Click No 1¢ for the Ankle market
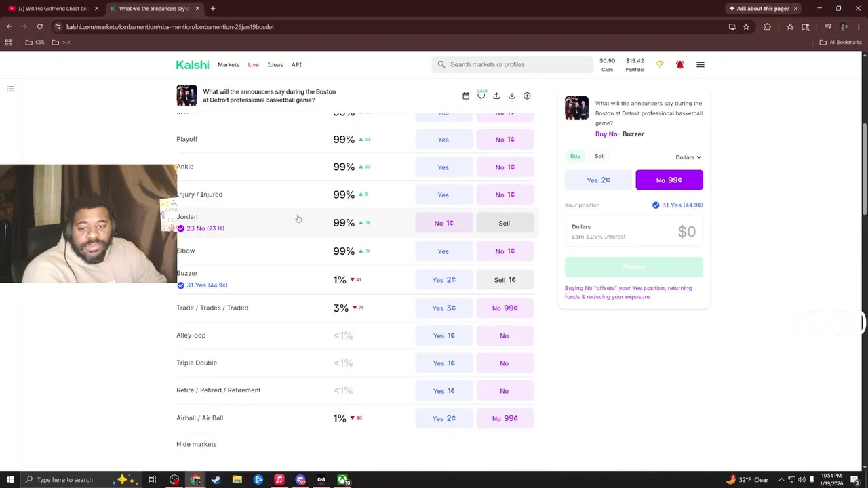 pyautogui.click(x=505, y=167)
